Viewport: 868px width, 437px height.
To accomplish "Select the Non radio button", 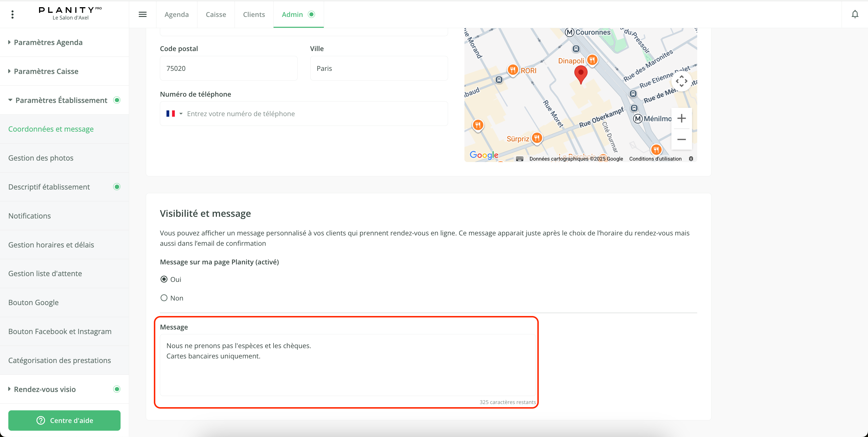I will [x=164, y=298].
